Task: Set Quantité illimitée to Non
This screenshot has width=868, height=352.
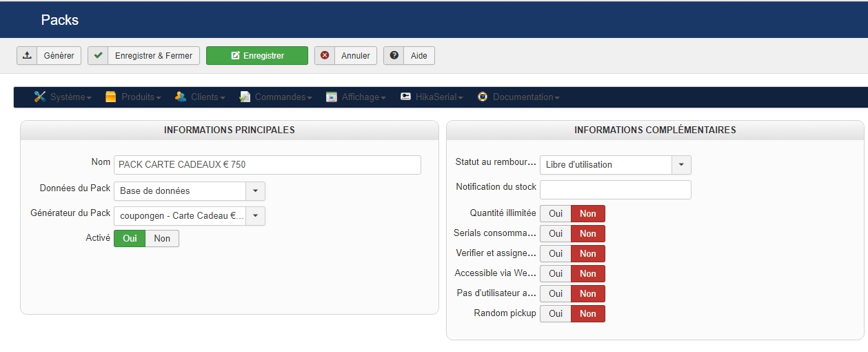Action: pyautogui.click(x=588, y=214)
